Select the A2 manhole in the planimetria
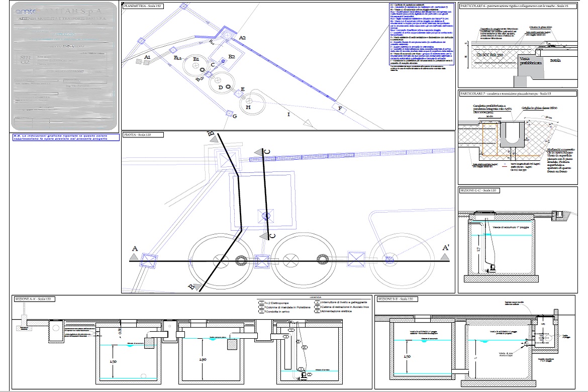 227,34
